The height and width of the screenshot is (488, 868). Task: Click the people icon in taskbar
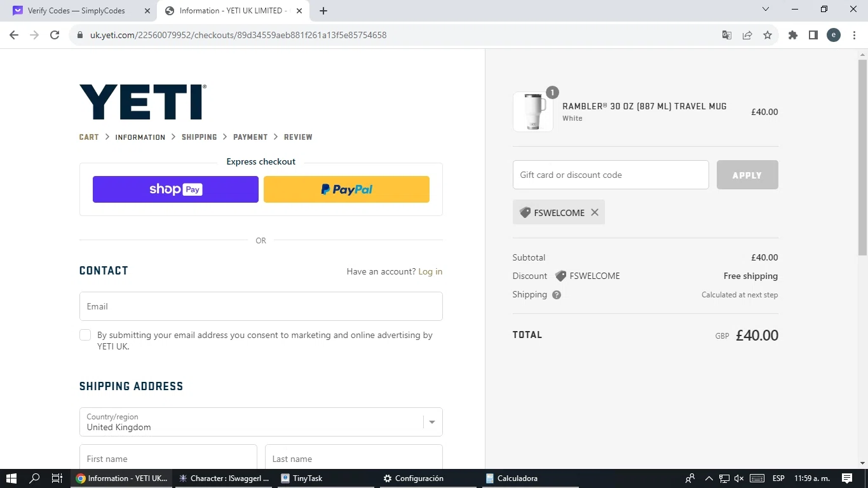click(690, 478)
